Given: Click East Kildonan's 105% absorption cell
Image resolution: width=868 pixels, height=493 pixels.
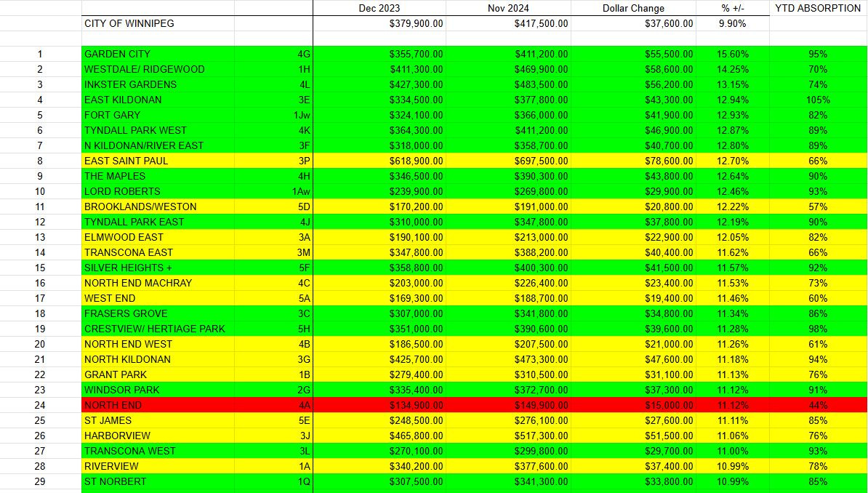Looking at the screenshot, I should point(818,100).
